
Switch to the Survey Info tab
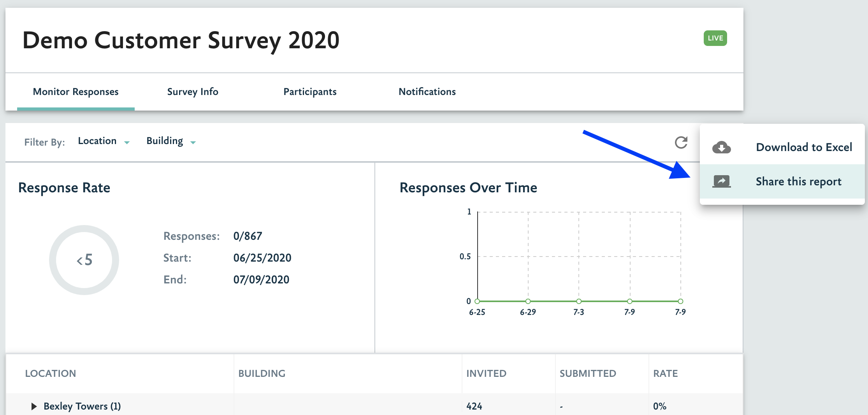tap(192, 92)
